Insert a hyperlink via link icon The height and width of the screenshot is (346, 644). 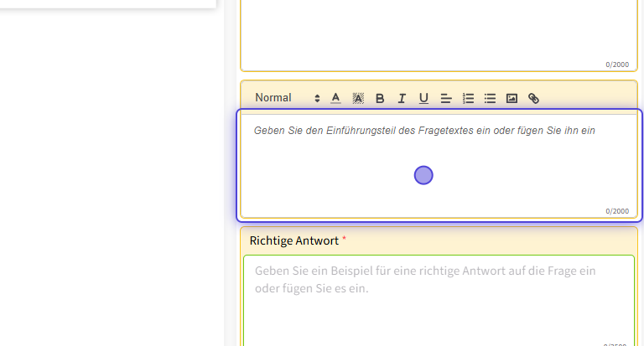click(x=533, y=98)
